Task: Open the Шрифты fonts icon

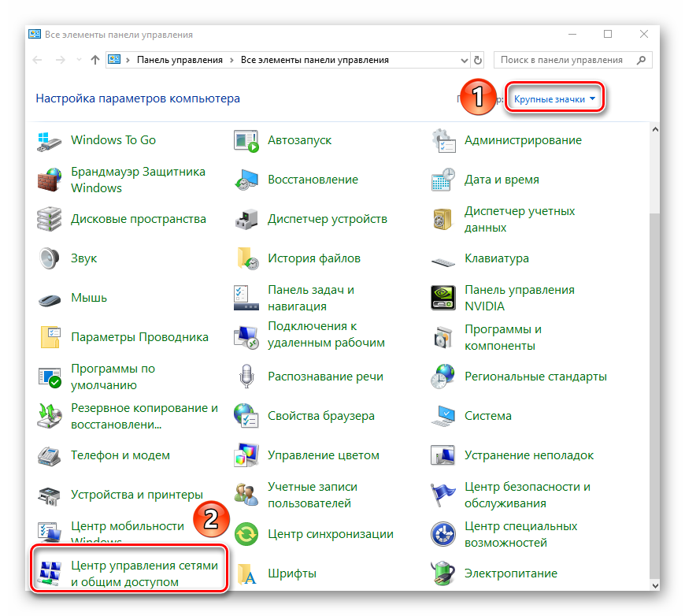Action: [x=246, y=573]
